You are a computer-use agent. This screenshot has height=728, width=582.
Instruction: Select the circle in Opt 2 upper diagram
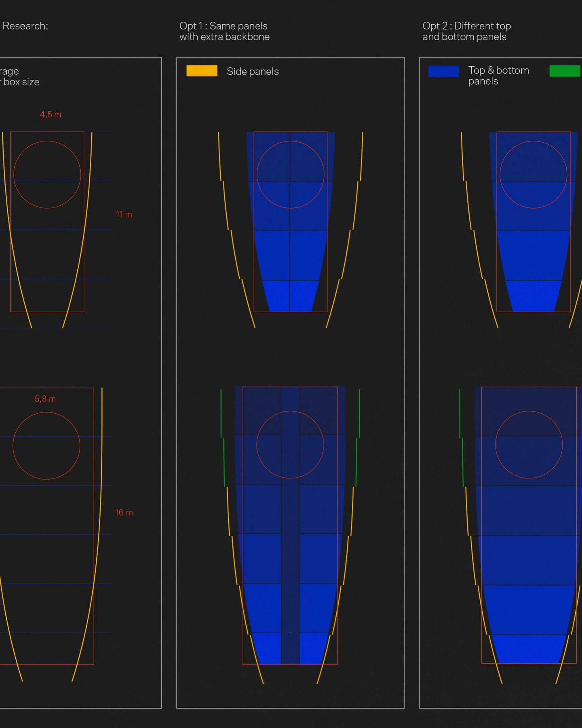[533, 141]
